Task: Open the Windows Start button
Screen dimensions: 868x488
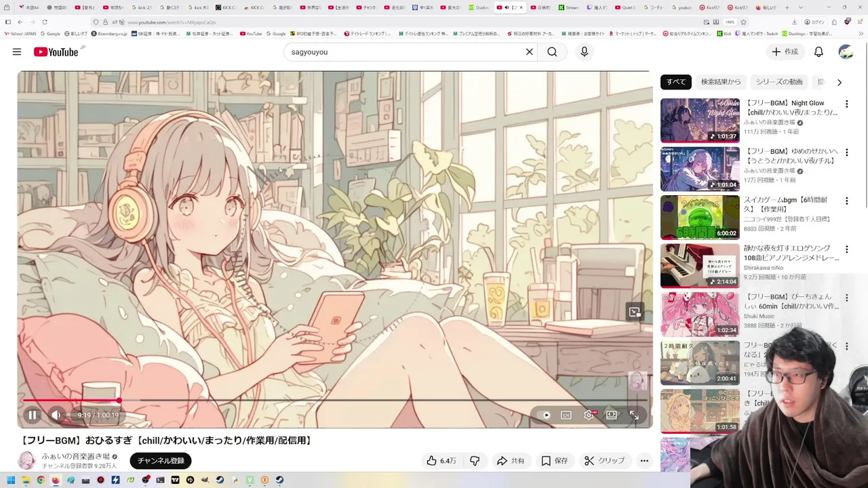Action: (11, 481)
